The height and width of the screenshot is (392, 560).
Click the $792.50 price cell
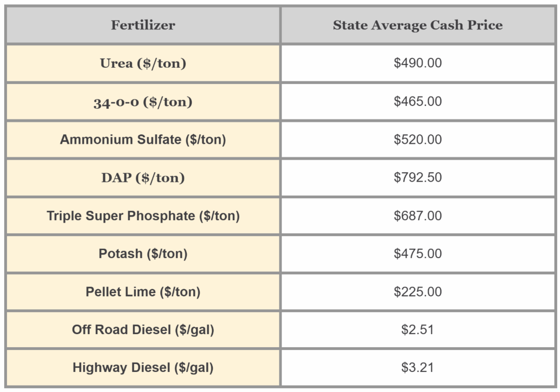point(418,178)
